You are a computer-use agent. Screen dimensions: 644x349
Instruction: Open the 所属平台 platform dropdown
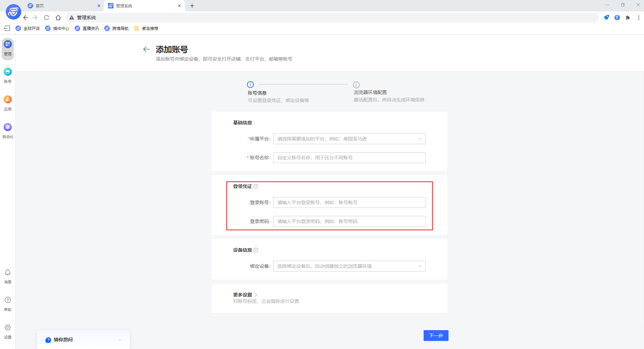(x=349, y=138)
